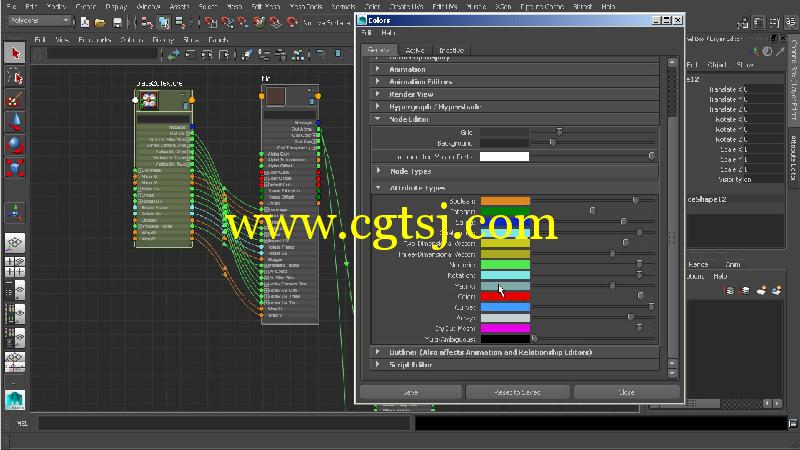Click new layer with selected objects icon
800x450 pixels.
point(777,290)
